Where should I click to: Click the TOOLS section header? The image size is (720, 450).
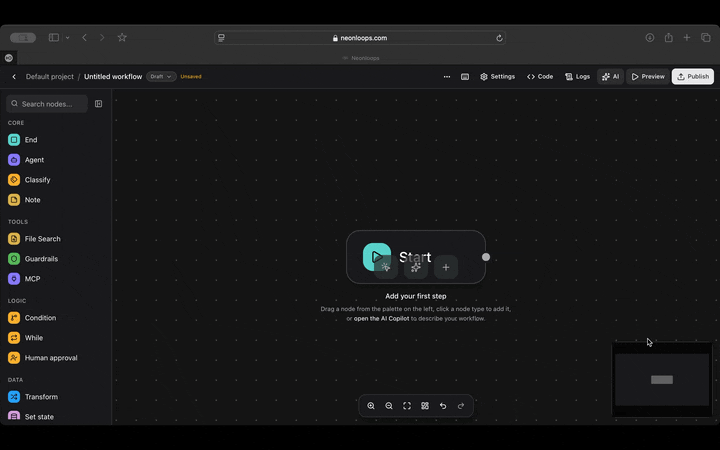18,222
